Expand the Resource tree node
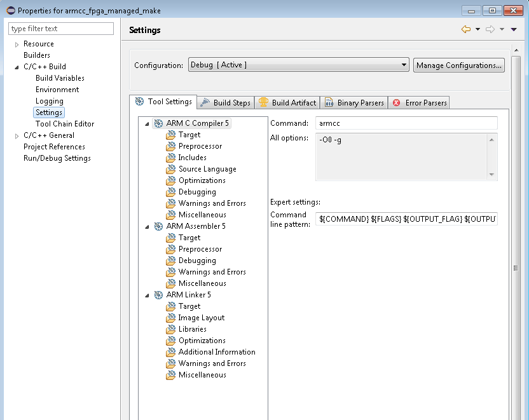This screenshot has width=529, height=420. tap(17, 44)
